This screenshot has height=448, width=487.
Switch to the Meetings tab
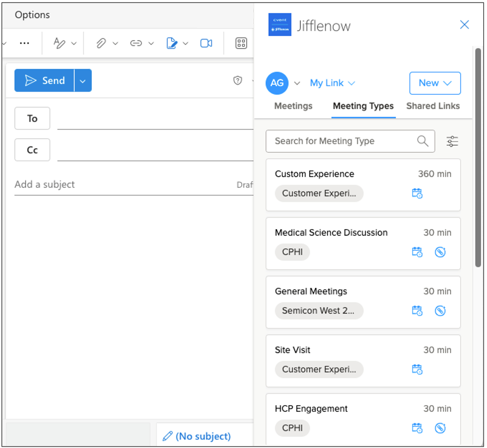click(293, 106)
